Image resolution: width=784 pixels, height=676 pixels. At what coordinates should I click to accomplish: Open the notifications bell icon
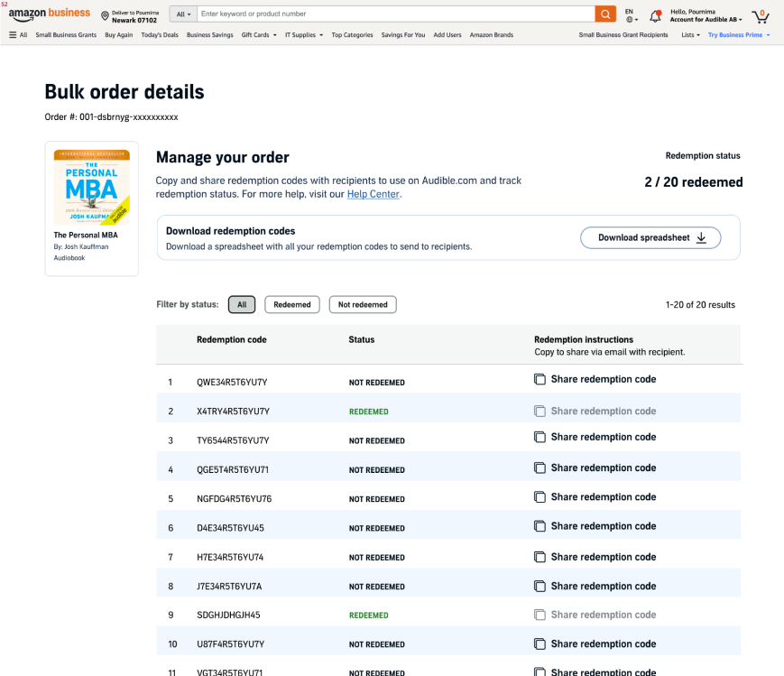655,16
